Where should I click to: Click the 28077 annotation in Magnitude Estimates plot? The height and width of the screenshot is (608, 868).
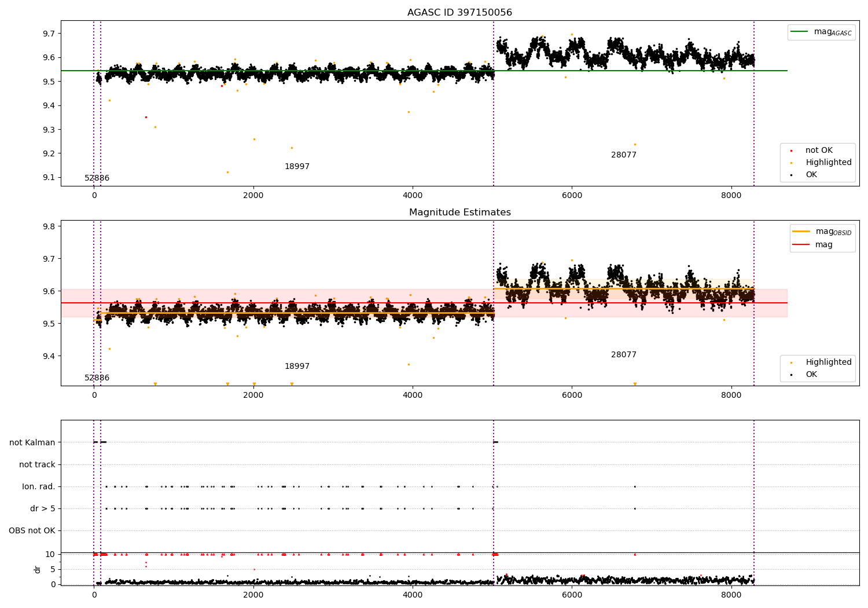[624, 355]
